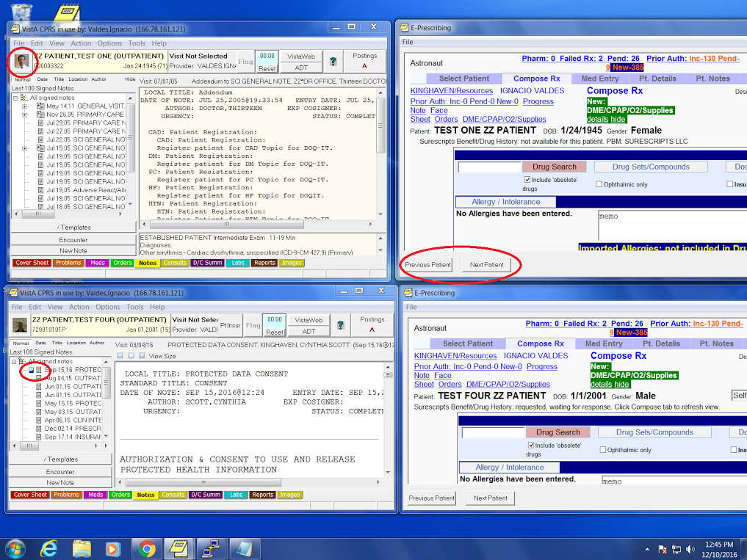Expand the Nov 26,05 PRIMARY CARE tree node

(x=24, y=114)
